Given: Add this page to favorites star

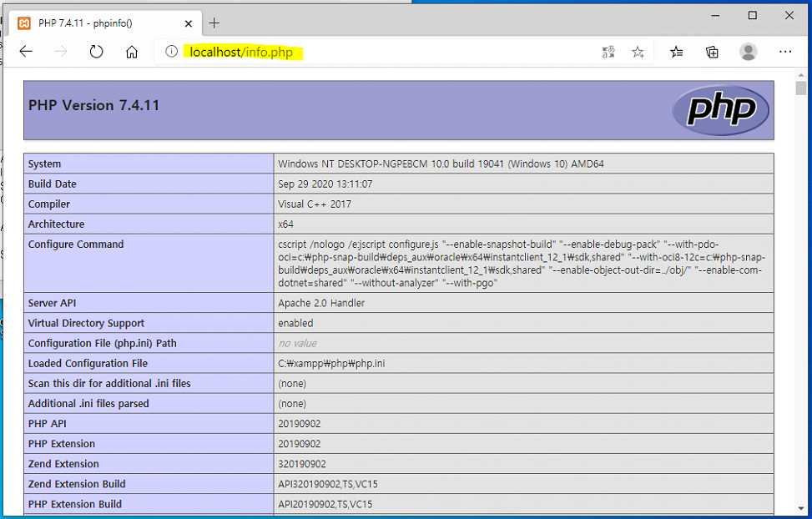Looking at the screenshot, I should [x=638, y=52].
